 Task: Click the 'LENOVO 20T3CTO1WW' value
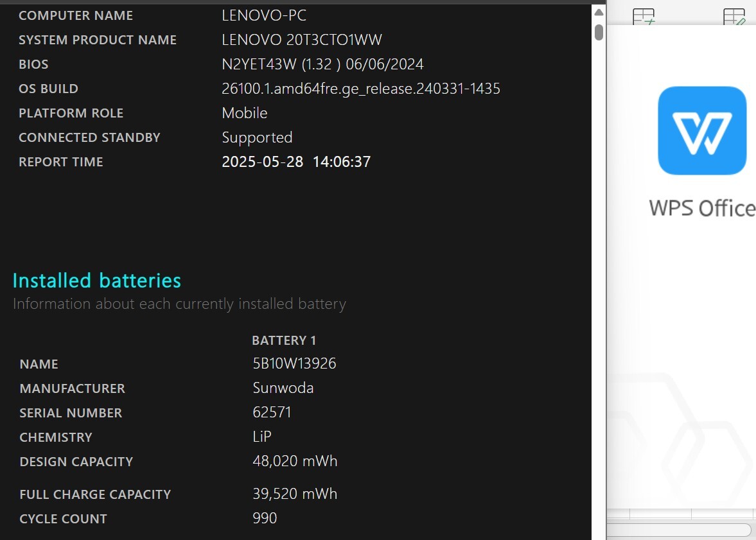tap(302, 40)
